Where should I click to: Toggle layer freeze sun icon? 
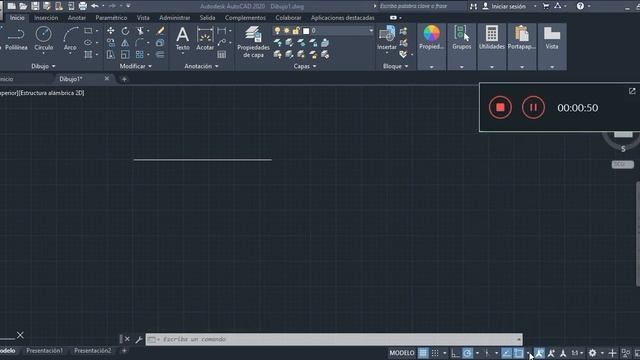287,31
